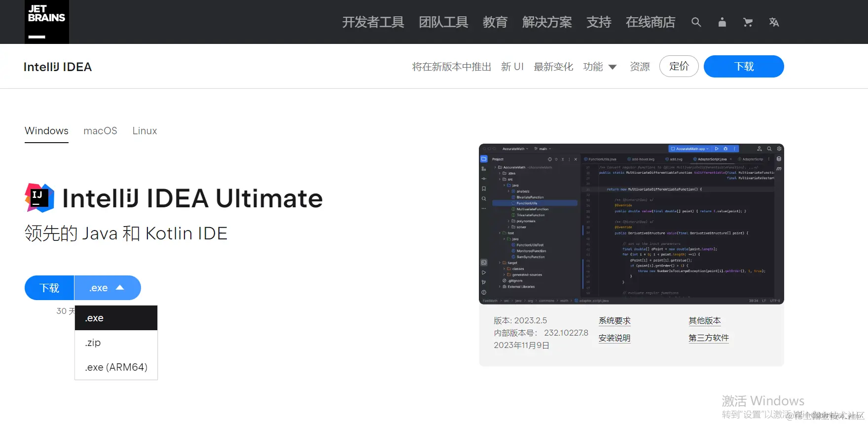Open the 资源 page

pyautogui.click(x=640, y=67)
